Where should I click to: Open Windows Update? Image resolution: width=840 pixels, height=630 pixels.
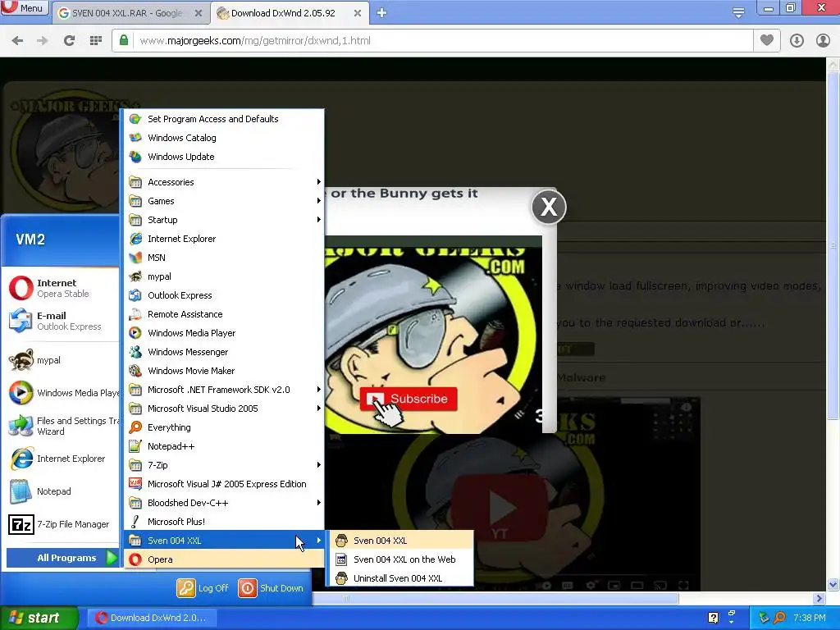tap(224, 157)
